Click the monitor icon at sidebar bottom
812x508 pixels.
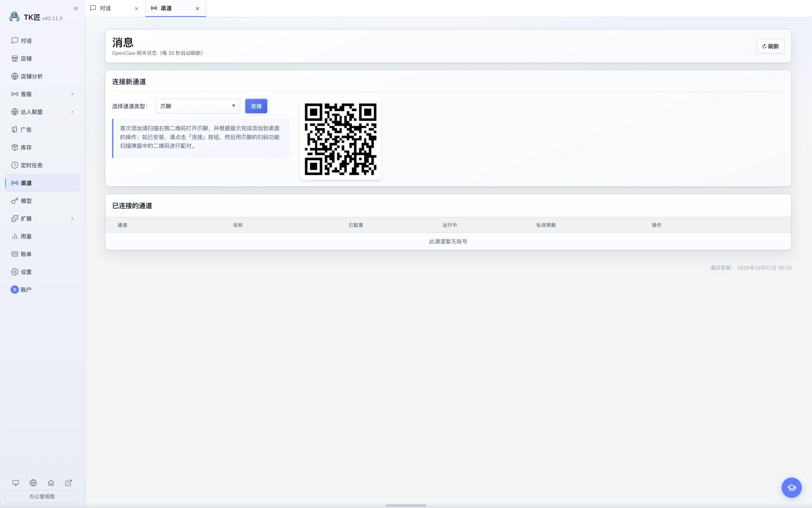click(16, 483)
